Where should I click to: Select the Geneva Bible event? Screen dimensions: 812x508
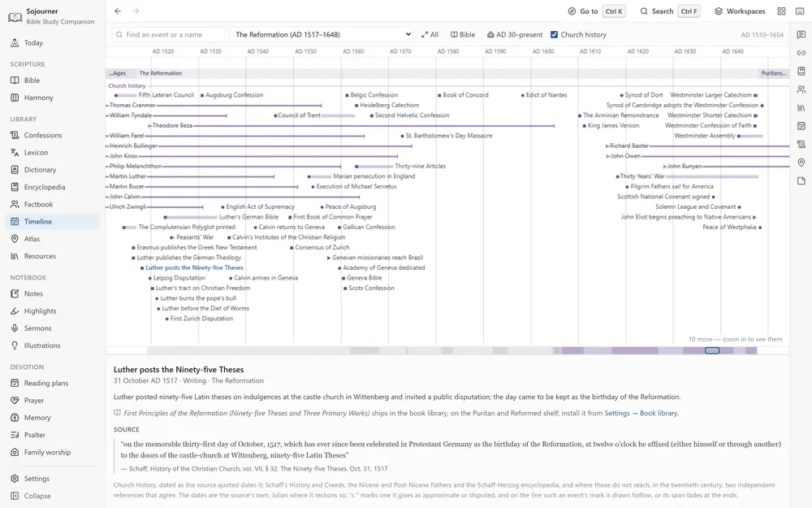[362, 278]
